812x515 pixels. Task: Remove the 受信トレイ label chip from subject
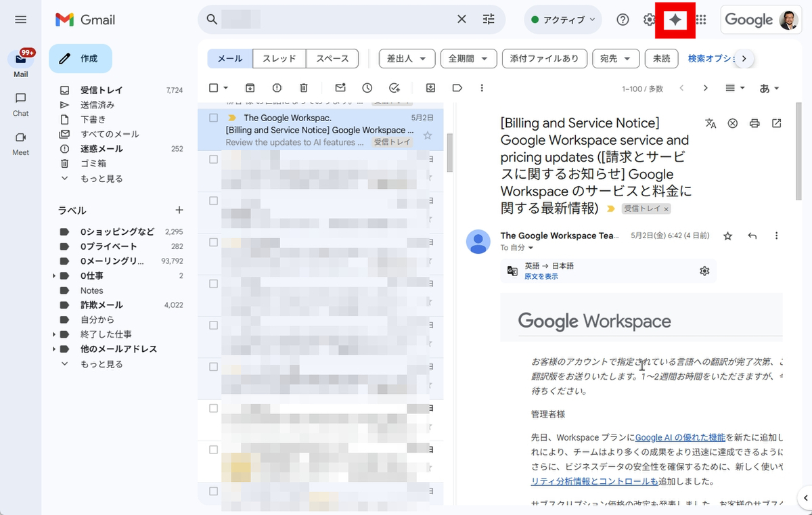coord(667,209)
